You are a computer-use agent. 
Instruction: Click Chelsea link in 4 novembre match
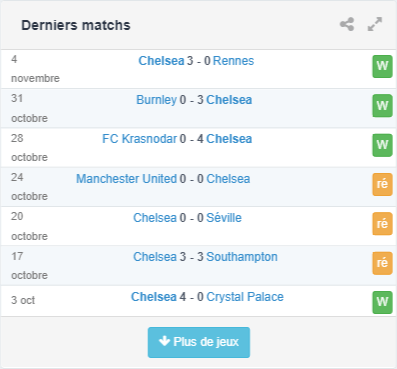(x=161, y=61)
